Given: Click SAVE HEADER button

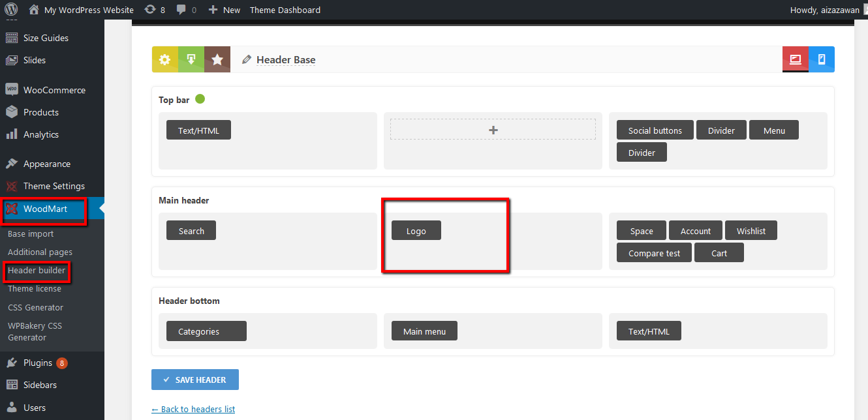Looking at the screenshot, I should click(x=195, y=380).
